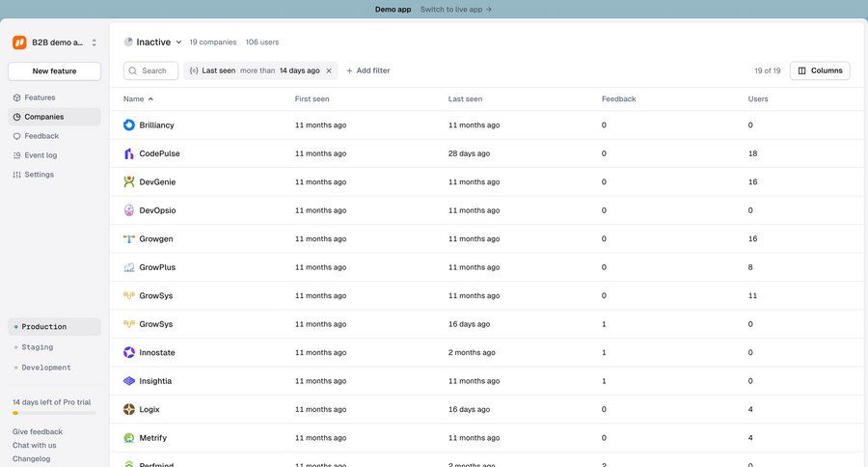
Task: Click the Brilliancy company logo
Action: 129,125
